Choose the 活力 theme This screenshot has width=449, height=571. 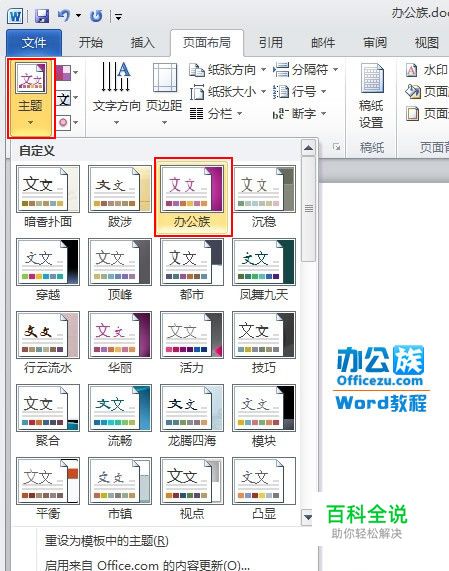coord(192,343)
